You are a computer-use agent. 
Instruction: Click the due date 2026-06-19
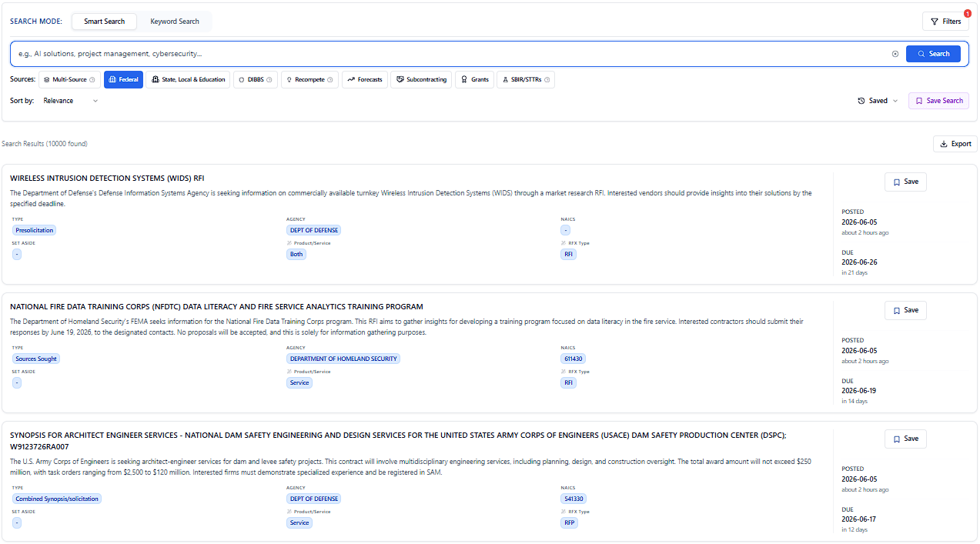[x=859, y=391]
